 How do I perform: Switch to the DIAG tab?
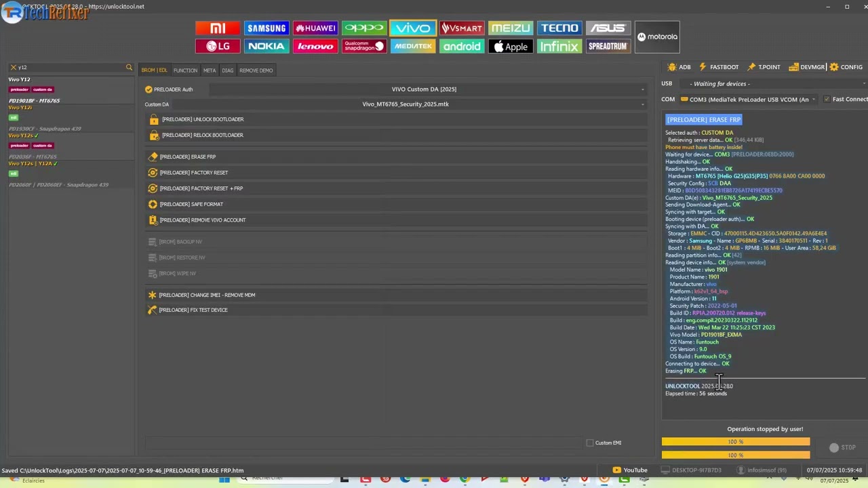(227, 70)
